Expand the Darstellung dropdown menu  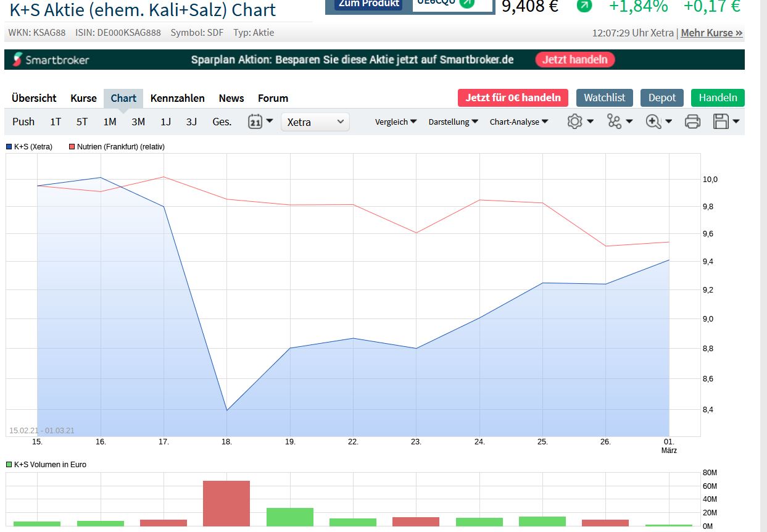[454, 122]
